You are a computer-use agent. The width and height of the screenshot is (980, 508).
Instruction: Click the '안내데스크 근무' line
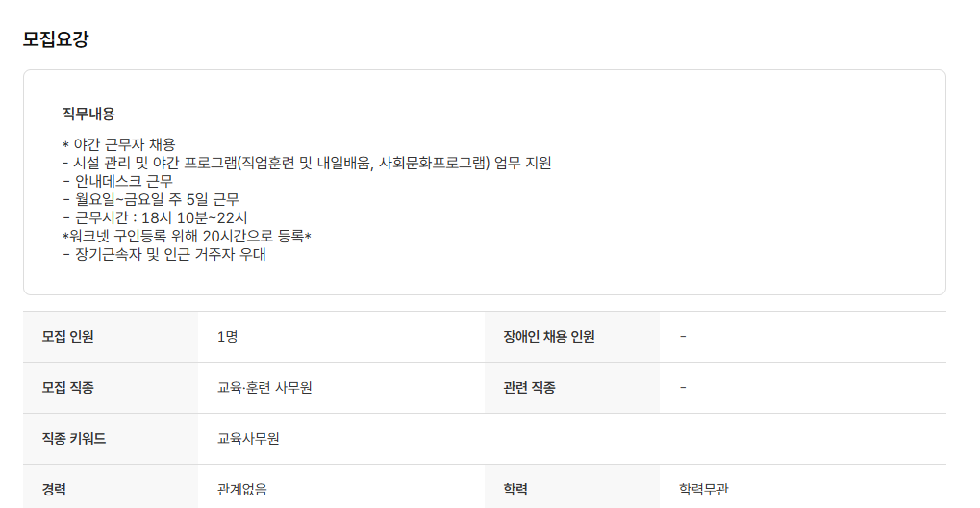pyautogui.click(x=117, y=181)
